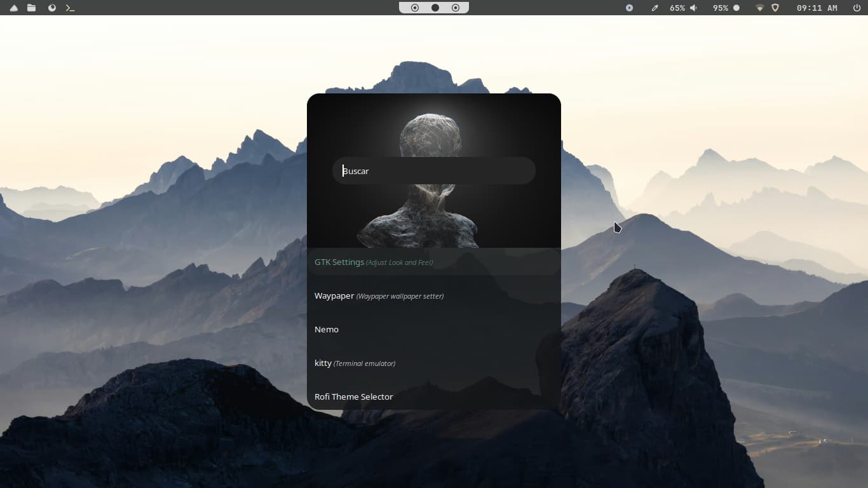868x488 pixels.
Task: Open the file manager folder icon
Action: (x=31, y=8)
